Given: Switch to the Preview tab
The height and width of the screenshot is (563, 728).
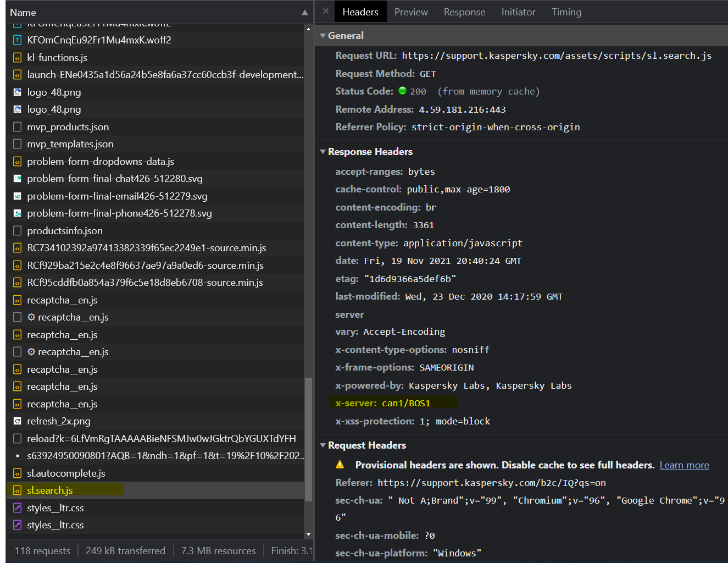Looking at the screenshot, I should (x=411, y=12).
